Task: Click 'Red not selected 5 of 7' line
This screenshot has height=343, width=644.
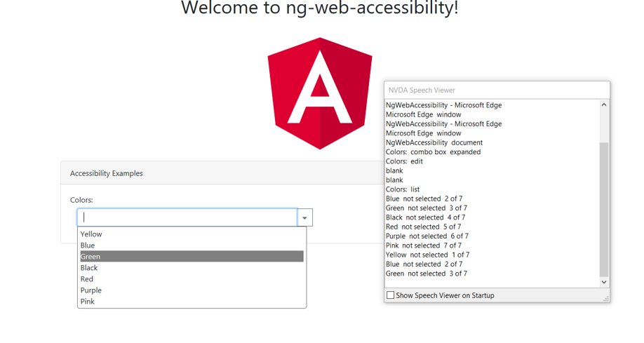Action: pyautogui.click(x=423, y=227)
